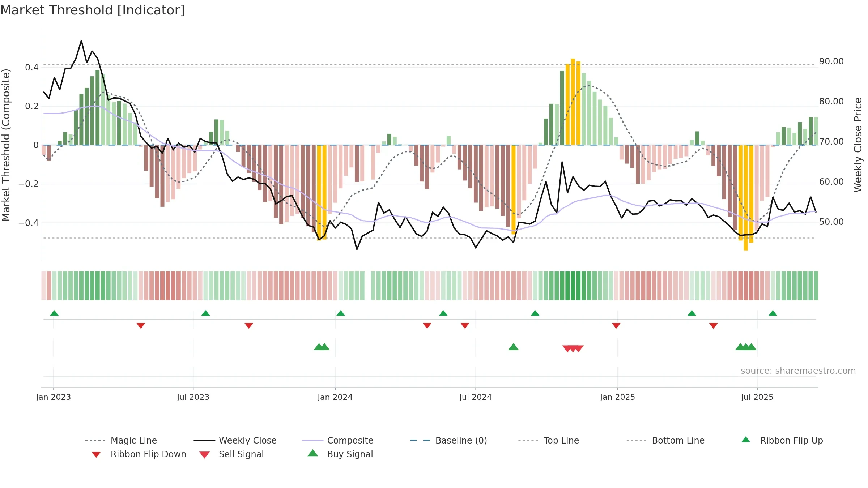
Task: Click the ribbon flip up marker just after Jan 2024
Action: [x=340, y=313]
